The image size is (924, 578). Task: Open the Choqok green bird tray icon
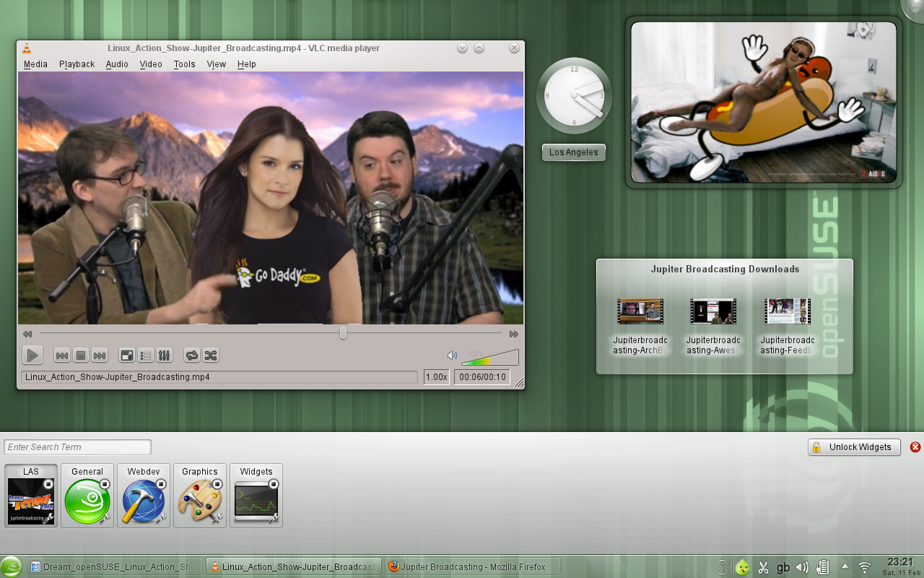pos(742,567)
